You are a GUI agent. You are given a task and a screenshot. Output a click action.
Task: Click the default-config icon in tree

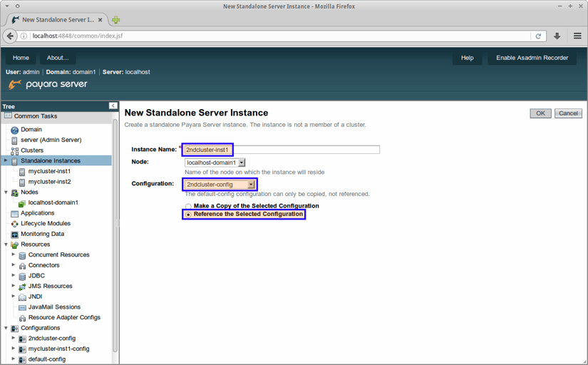tap(22, 360)
